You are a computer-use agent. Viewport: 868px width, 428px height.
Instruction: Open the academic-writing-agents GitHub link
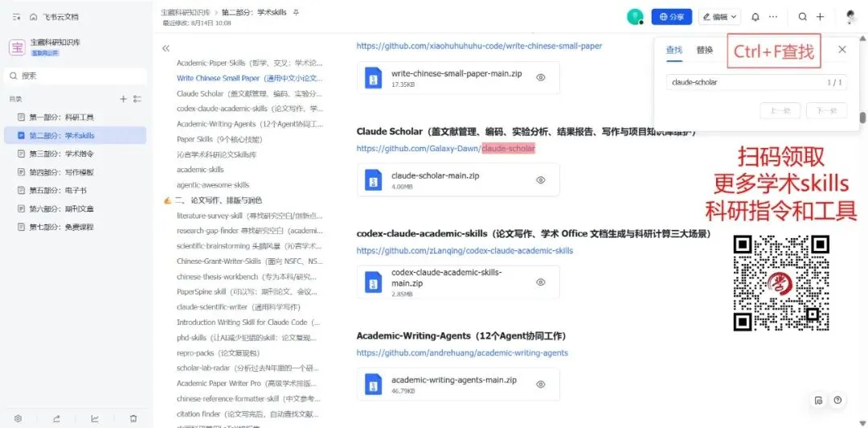[x=462, y=352]
